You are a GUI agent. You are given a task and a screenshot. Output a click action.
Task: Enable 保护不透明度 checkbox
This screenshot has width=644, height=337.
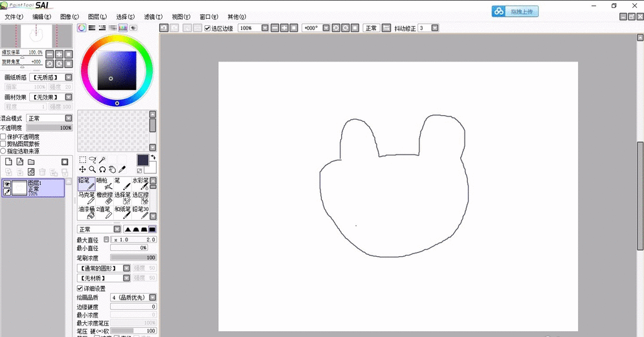tap(3, 137)
